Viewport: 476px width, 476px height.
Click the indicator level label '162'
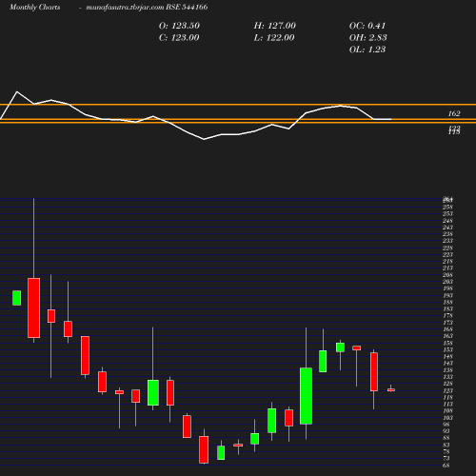click(454, 113)
